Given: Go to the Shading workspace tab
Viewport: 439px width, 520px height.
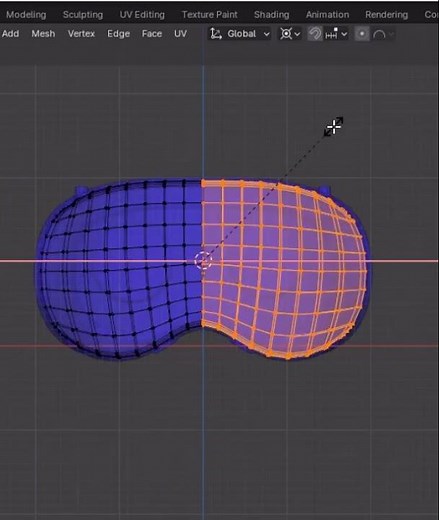Looking at the screenshot, I should (271, 15).
